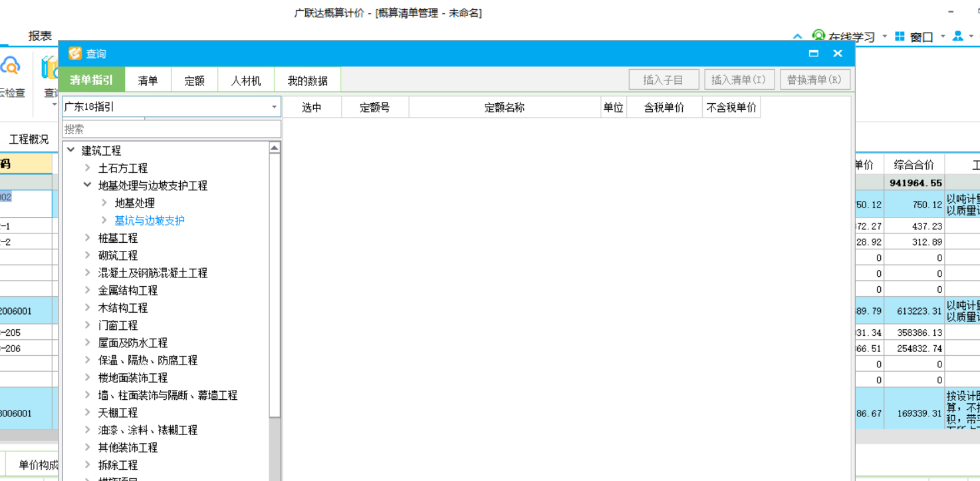The width and height of the screenshot is (980, 481).
Task: Click the 定额名称 column header
Action: pos(505,107)
